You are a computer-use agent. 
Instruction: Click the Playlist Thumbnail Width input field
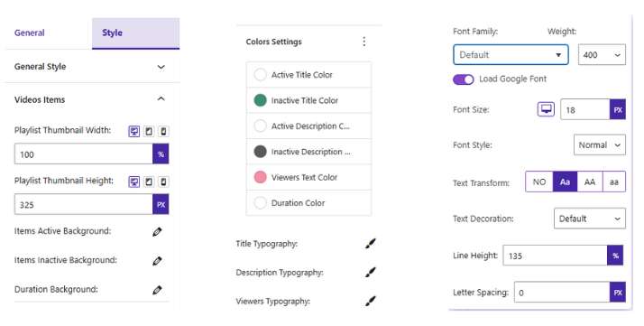pyautogui.click(x=83, y=154)
